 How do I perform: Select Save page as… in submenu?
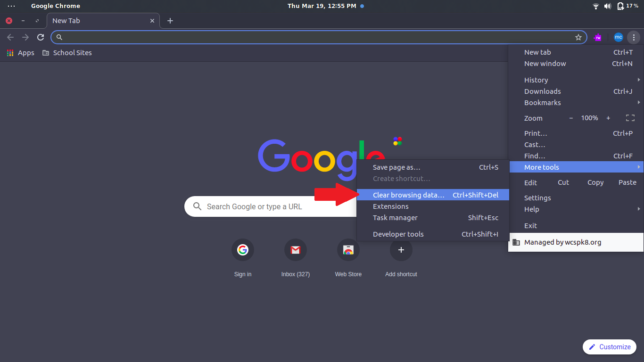[x=433, y=167]
